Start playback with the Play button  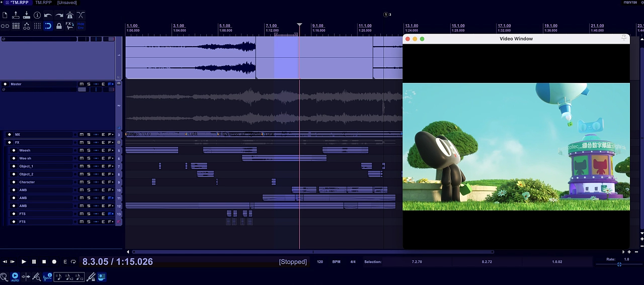[x=24, y=262]
